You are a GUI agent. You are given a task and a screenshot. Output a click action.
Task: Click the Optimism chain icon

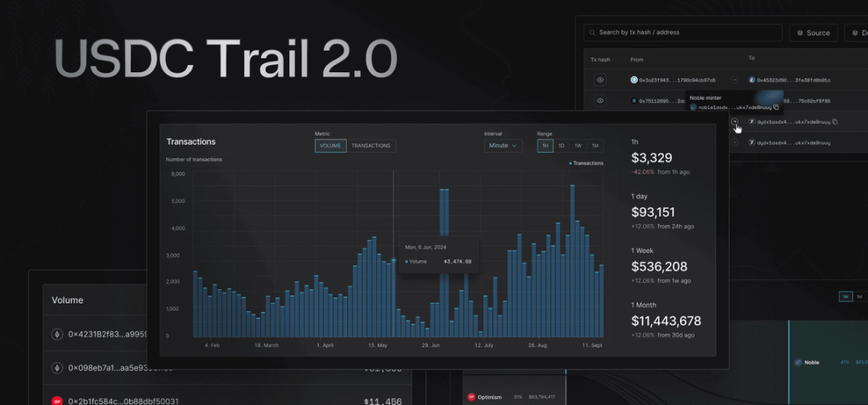[x=472, y=397]
